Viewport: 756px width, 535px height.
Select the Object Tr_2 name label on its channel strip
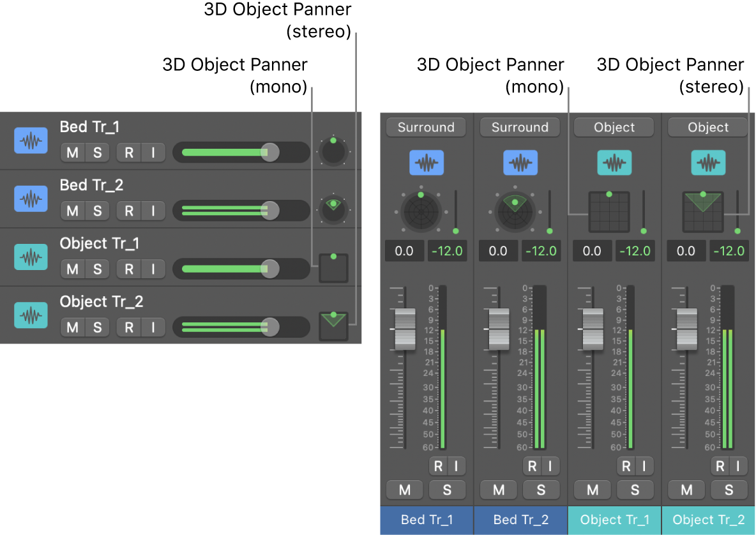coord(708,520)
